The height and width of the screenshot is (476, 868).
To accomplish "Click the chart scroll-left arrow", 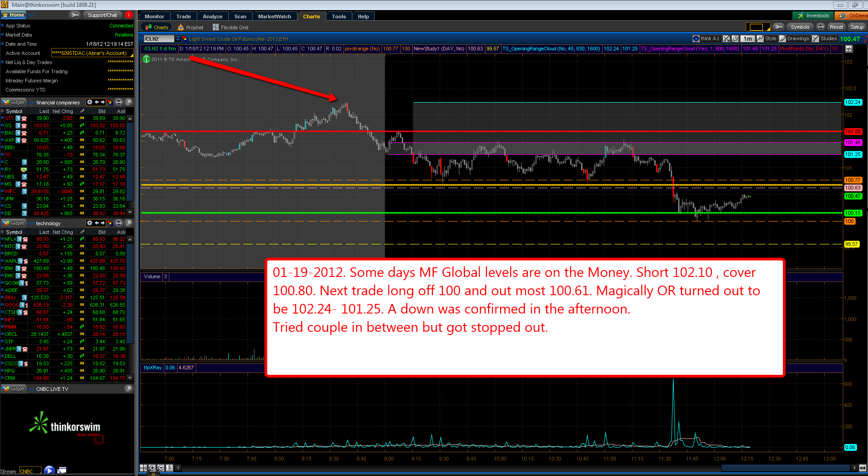I will coord(178,468).
